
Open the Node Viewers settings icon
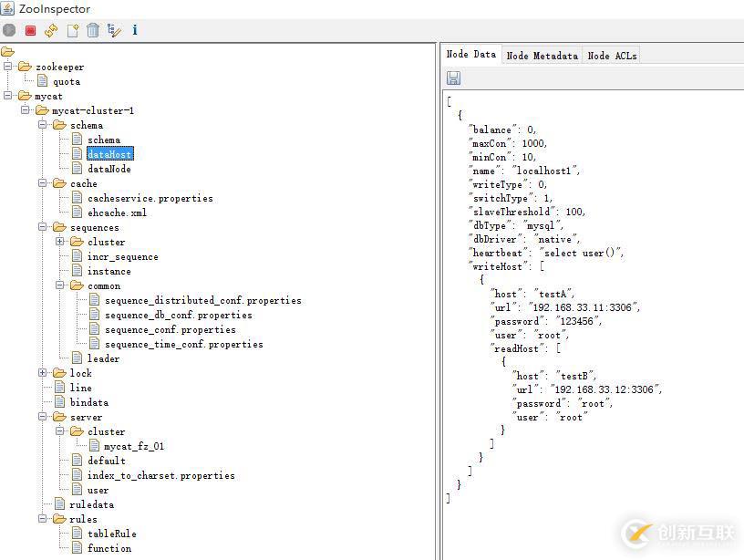[x=114, y=31]
